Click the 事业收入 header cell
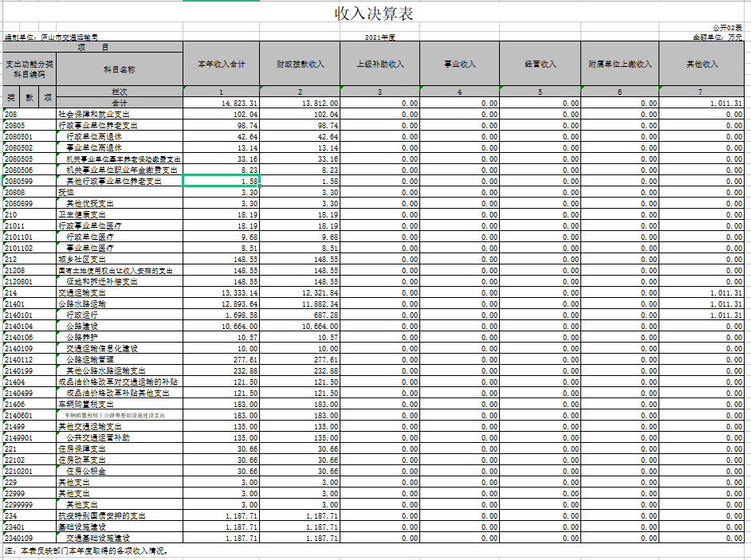 tap(459, 64)
